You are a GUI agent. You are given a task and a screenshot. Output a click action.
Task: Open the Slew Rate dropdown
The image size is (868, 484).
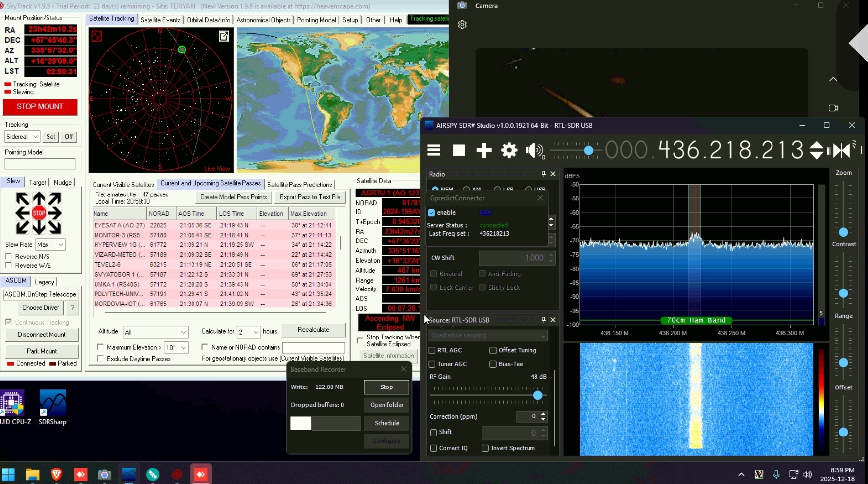50,244
